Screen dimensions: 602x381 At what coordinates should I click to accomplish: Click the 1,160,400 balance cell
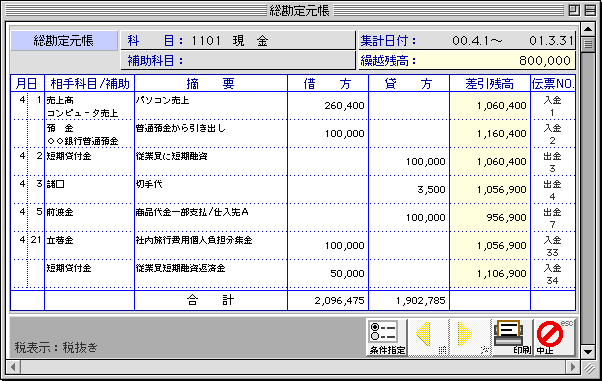coord(490,134)
